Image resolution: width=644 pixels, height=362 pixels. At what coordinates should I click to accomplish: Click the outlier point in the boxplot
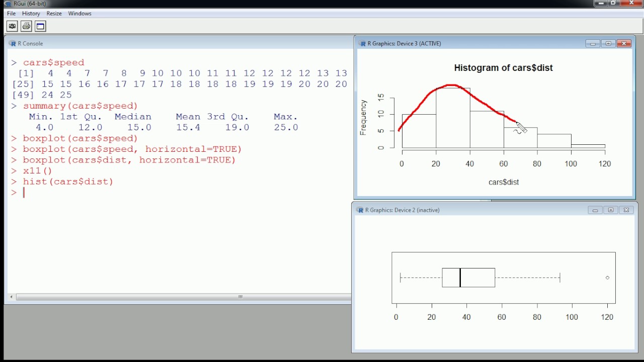pos(607,278)
